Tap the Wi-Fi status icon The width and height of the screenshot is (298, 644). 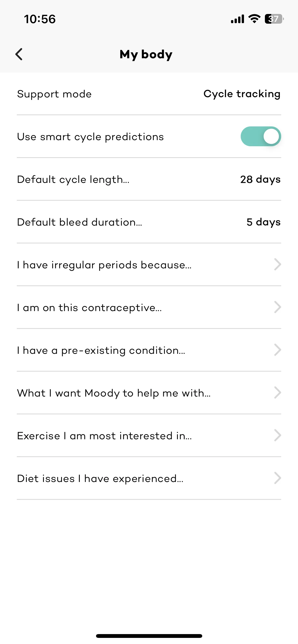(254, 19)
